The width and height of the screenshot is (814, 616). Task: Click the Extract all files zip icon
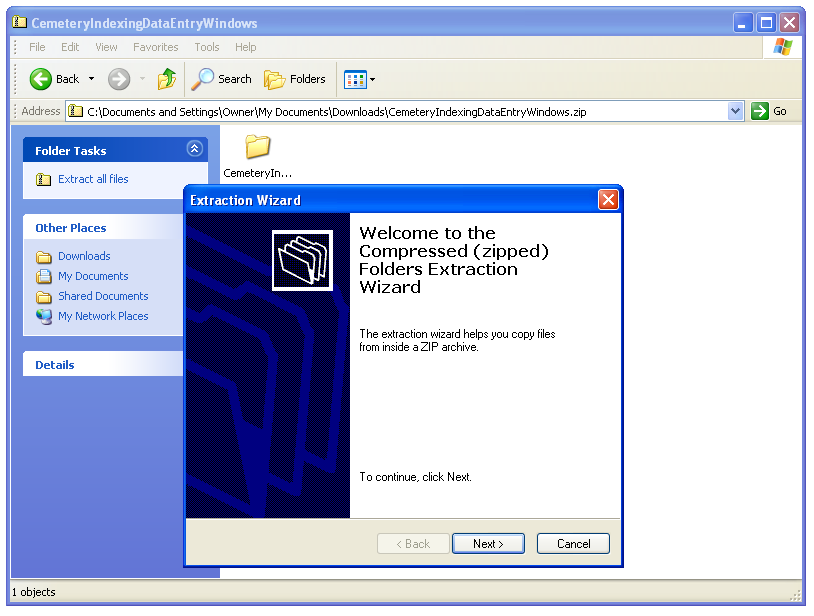tap(44, 180)
